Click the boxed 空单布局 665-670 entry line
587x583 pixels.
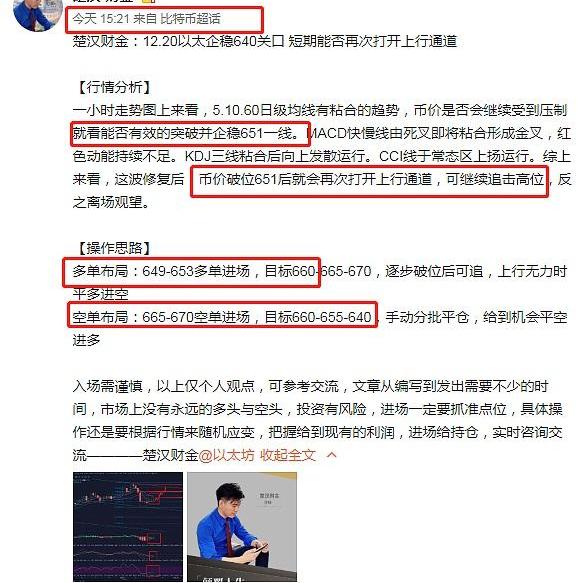point(222,316)
